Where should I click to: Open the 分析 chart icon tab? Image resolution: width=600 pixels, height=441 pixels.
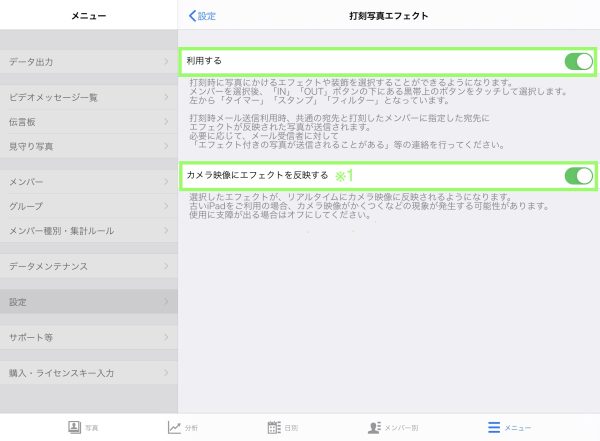tap(174, 427)
